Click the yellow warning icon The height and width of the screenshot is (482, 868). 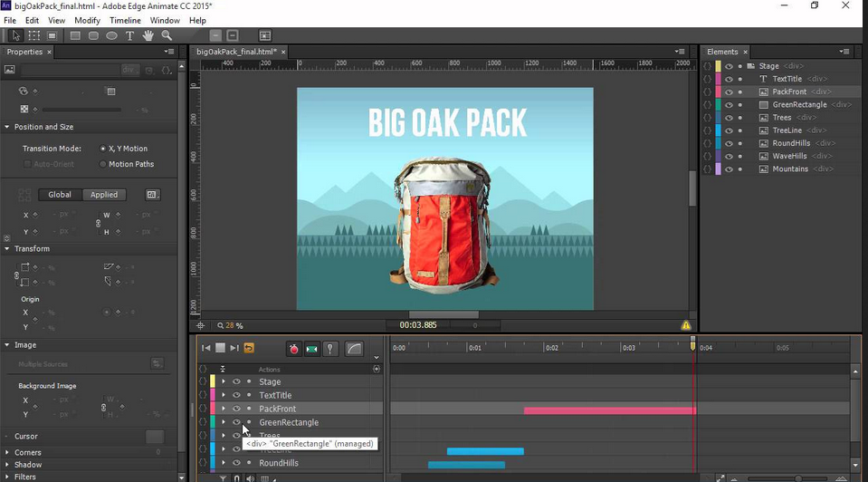click(686, 325)
